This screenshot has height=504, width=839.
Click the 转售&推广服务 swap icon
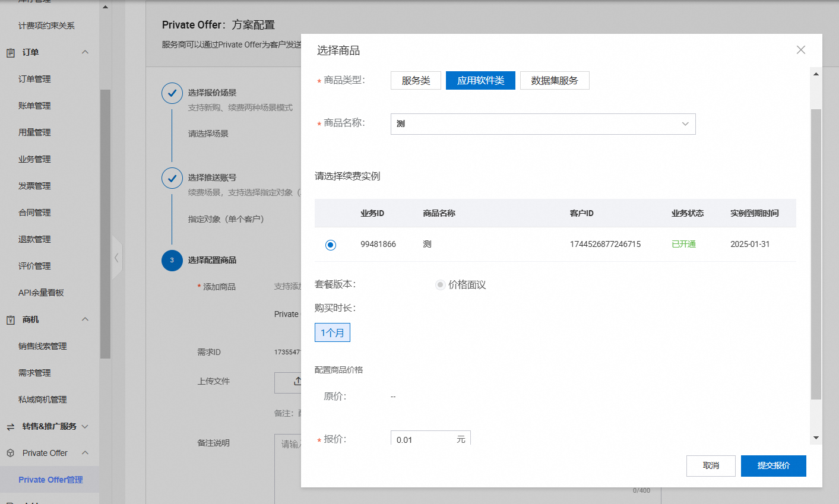click(x=11, y=427)
